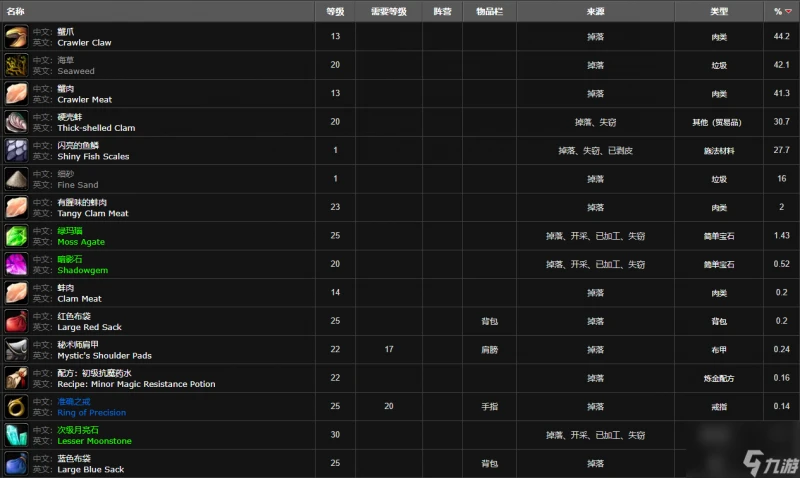This screenshot has height=478, width=800.
Task: Sort table by 等级 column header
Action: [x=334, y=11]
